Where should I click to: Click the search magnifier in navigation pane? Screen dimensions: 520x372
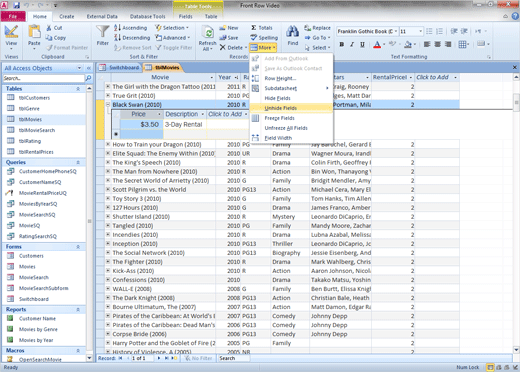click(89, 78)
